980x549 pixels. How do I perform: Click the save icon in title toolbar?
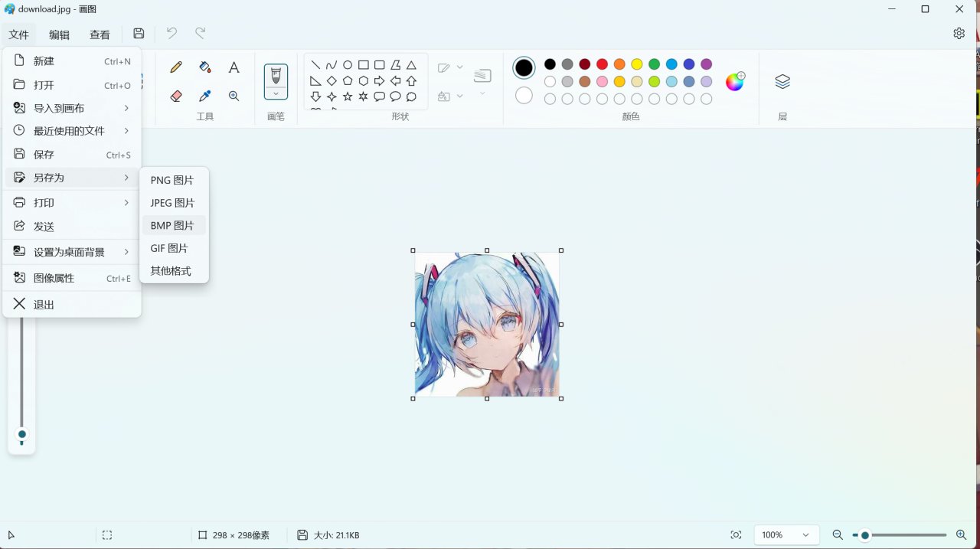(139, 34)
